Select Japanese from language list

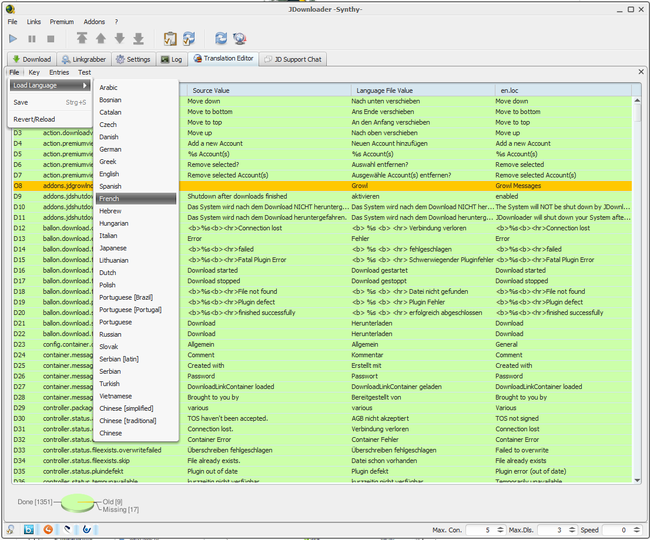[x=136, y=248]
